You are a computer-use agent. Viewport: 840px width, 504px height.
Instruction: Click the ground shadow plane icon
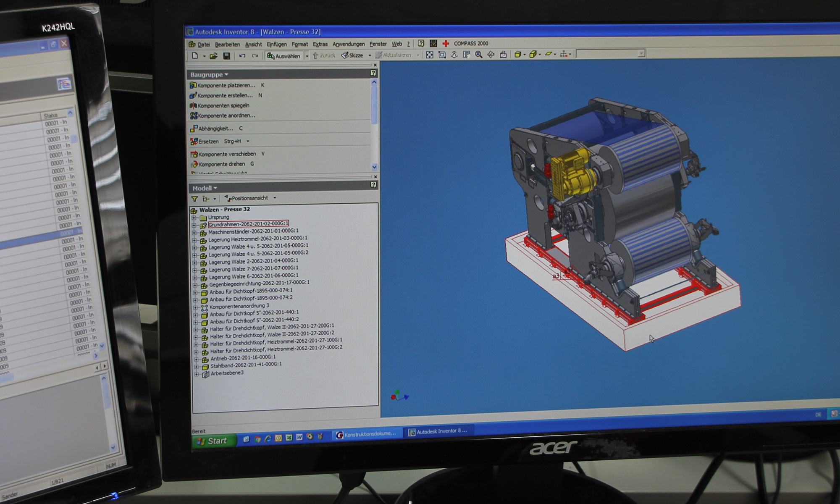[x=548, y=54]
